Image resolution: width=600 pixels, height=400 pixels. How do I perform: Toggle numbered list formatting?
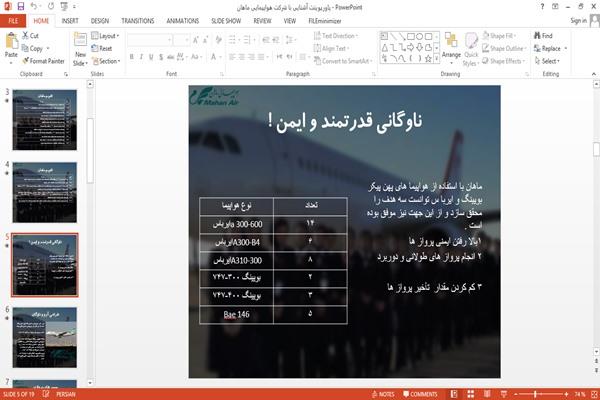click(x=249, y=40)
